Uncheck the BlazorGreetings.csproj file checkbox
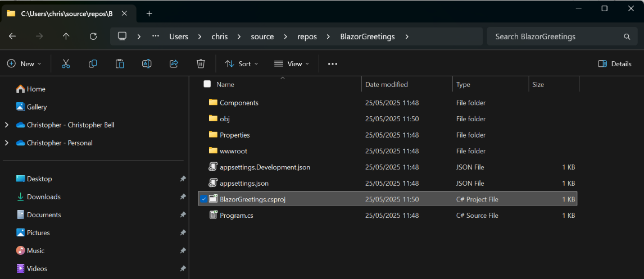Viewport: 644px width, 279px height. pos(203,199)
